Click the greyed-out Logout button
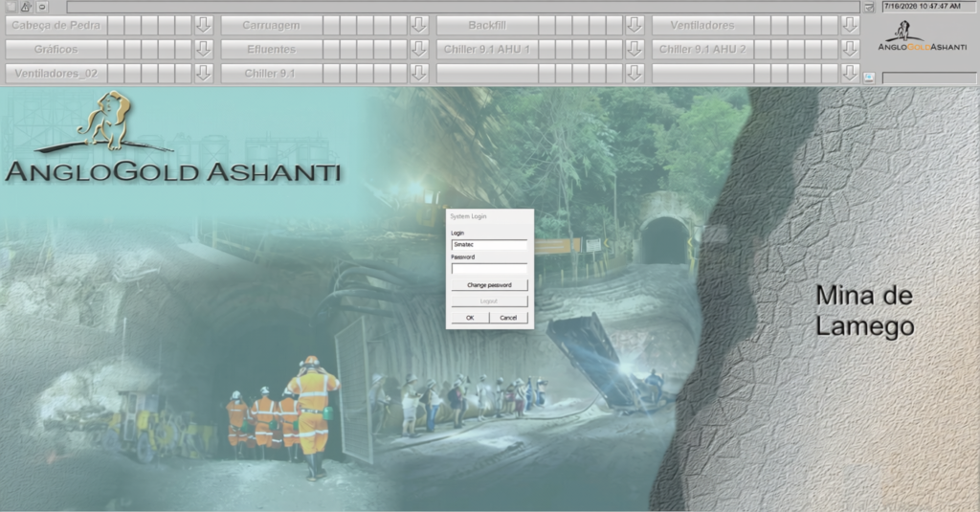980x512 pixels. click(489, 301)
